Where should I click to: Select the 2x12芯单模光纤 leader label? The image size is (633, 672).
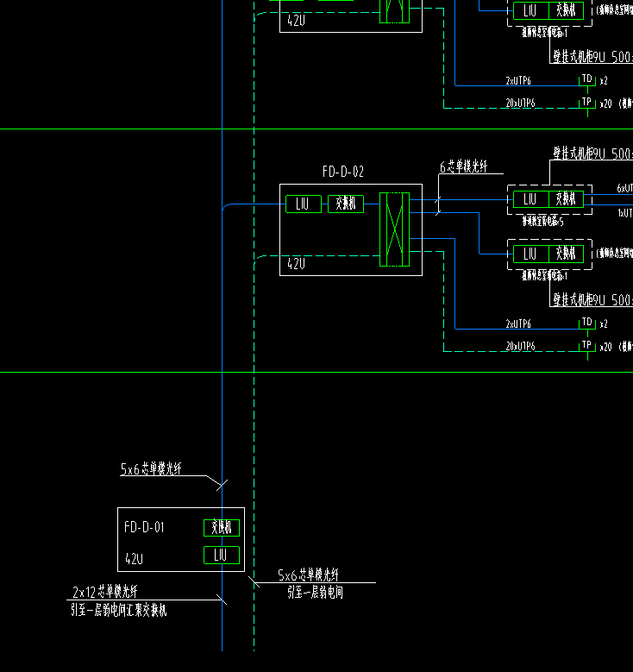(x=105, y=593)
